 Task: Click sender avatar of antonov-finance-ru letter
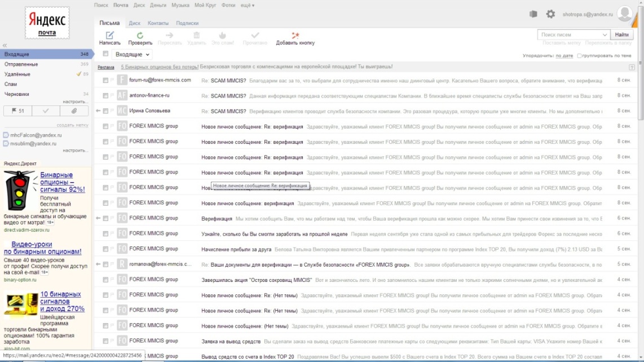click(x=122, y=95)
